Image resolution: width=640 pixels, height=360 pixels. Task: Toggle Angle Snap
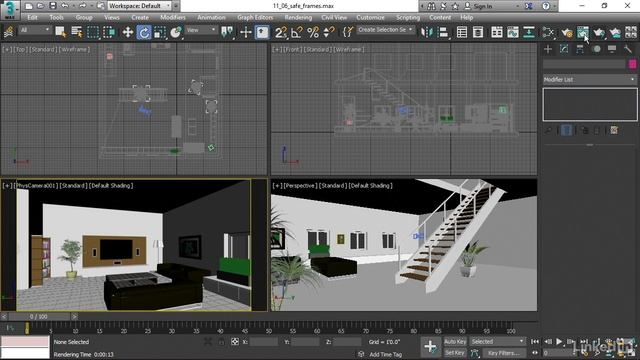click(x=297, y=32)
